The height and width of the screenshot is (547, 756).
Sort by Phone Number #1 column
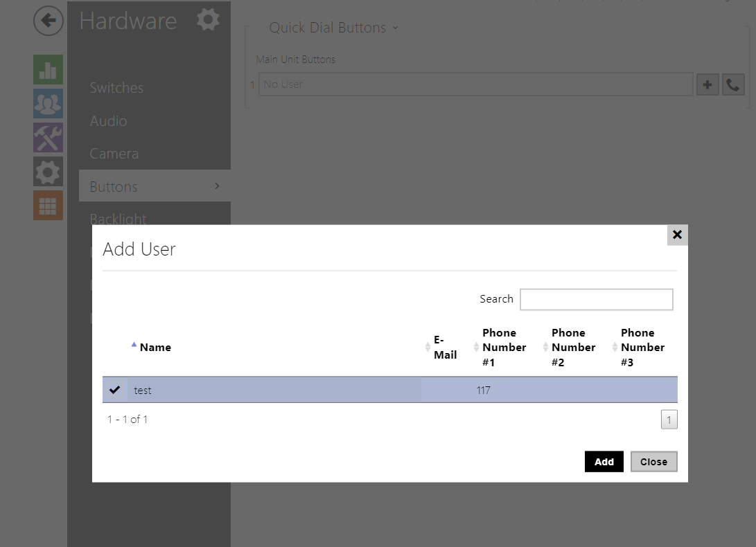(504, 348)
